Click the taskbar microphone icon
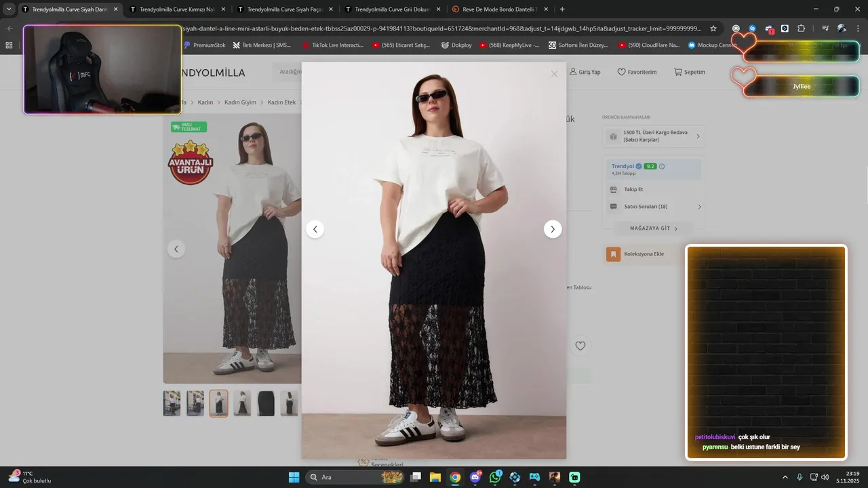Screen dimensions: 868x488 pyautogui.click(x=800, y=477)
